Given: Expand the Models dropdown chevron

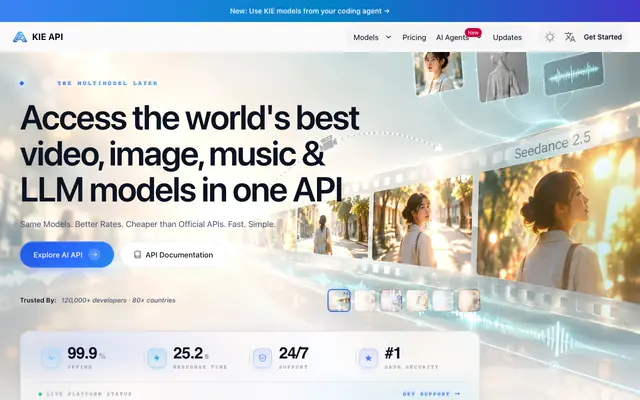Looking at the screenshot, I should click(388, 37).
